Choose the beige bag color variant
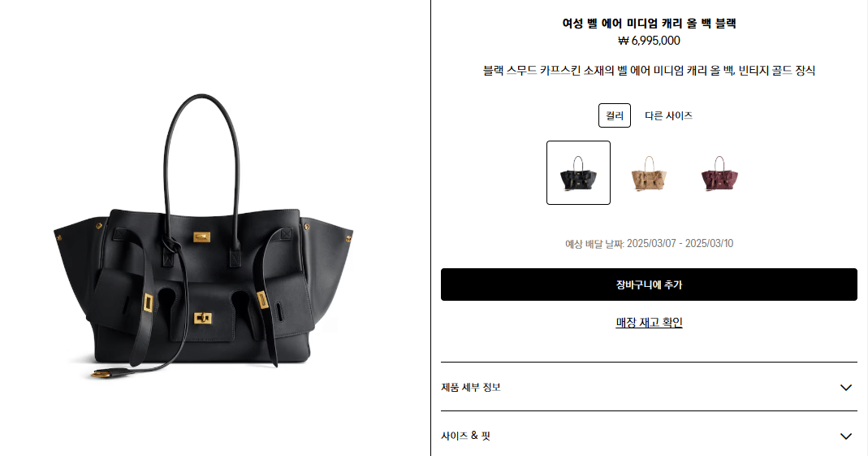The image size is (868, 456). [649, 173]
